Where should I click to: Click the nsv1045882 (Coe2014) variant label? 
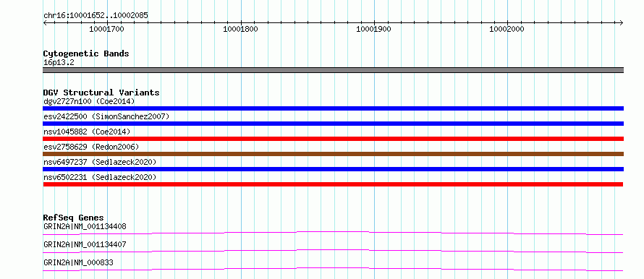(87, 132)
